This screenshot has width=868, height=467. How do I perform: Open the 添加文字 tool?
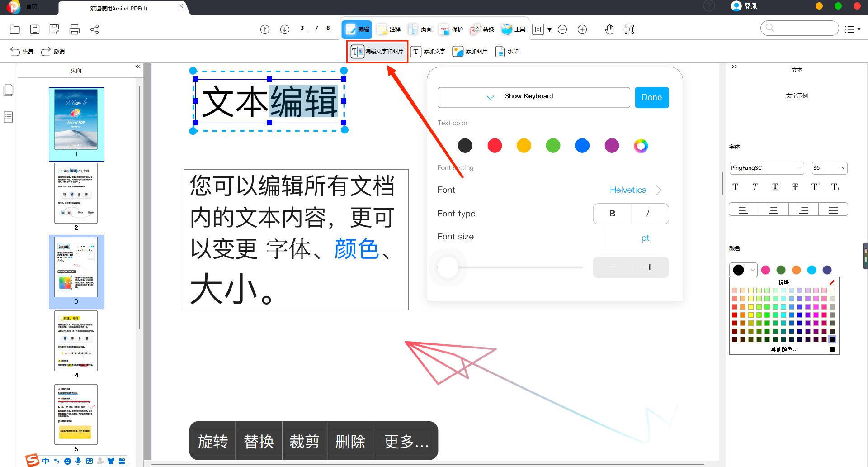click(428, 51)
